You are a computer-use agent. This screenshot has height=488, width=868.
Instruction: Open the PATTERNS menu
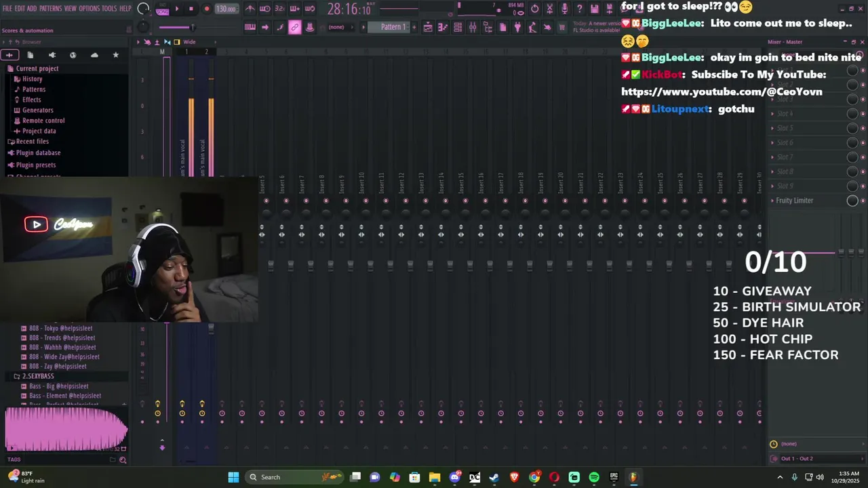pyautogui.click(x=50, y=8)
